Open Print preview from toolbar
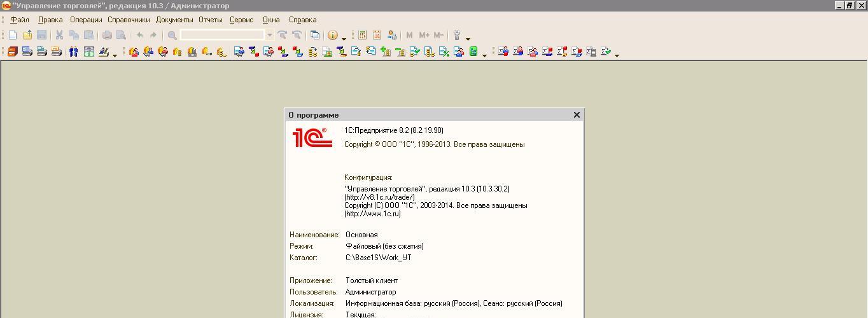The image size is (868, 318). pyautogui.click(x=121, y=35)
